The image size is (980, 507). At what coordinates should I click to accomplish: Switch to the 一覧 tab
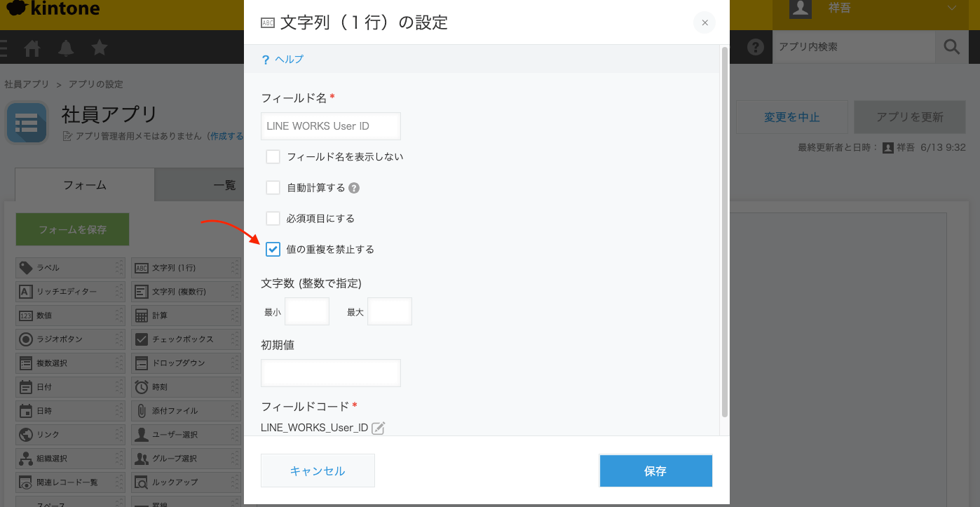coord(224,185)
